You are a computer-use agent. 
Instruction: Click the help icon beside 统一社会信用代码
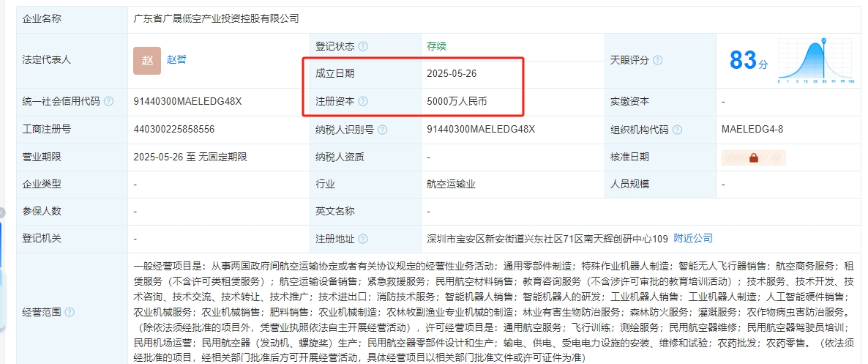click(109, 102)
